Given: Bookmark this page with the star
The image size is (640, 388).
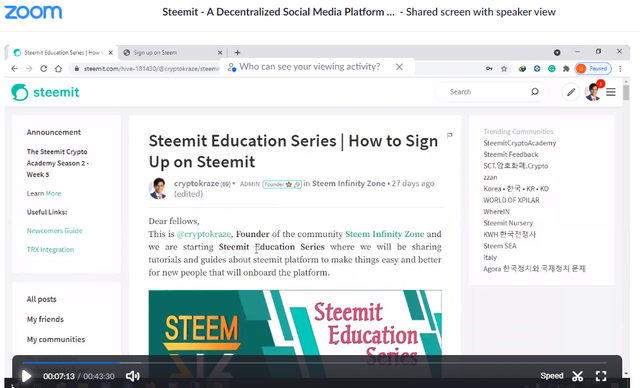Looking at the screenshot, I should pos(504,69).
